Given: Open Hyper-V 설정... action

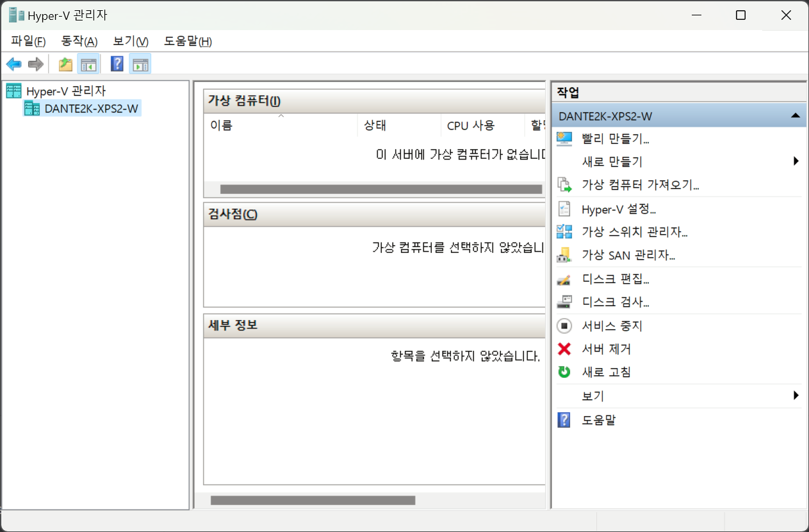Looking at the screenshot, I should pos(619,209).
